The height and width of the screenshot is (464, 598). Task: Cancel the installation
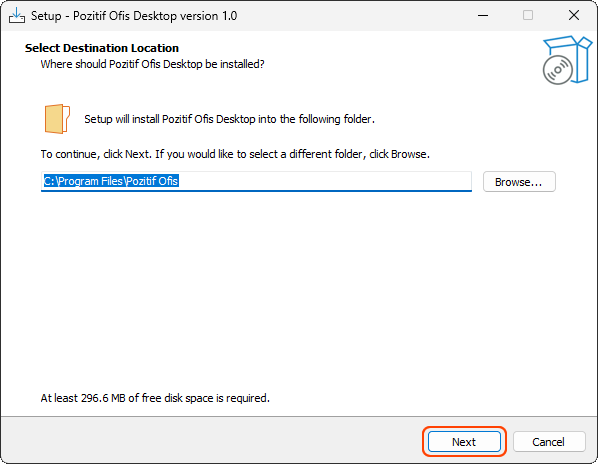549,442
